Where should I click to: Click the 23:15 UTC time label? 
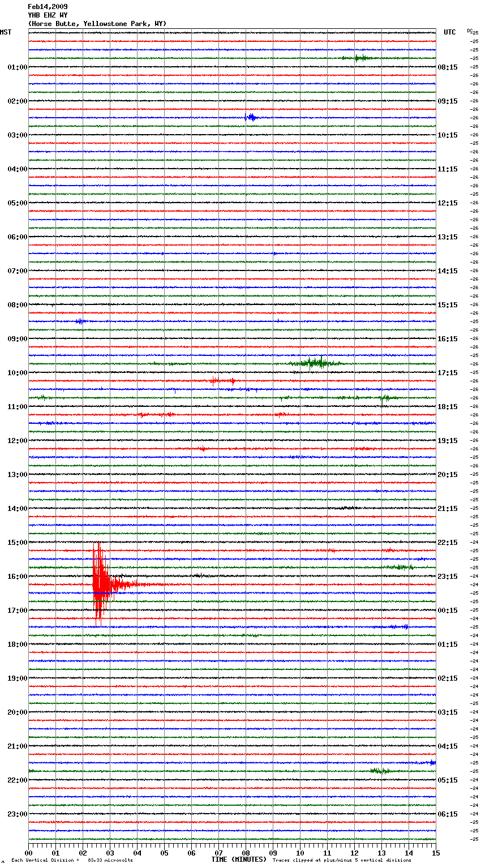point(448,577)
